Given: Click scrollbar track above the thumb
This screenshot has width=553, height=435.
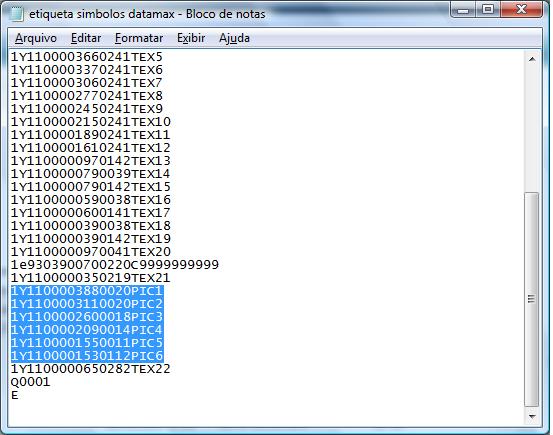Looking at the screenshot, I should point(532,129).
